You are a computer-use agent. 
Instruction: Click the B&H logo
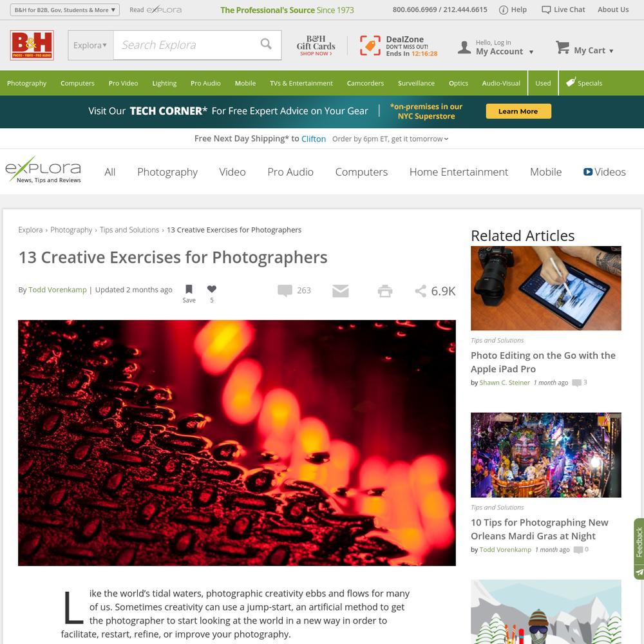[x=32, y=45]
